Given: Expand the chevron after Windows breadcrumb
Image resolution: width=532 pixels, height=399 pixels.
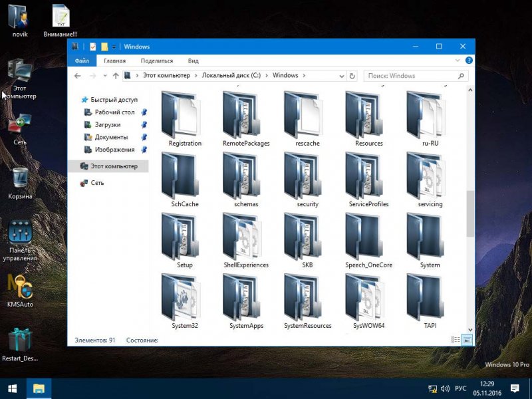Looking at the screenshot, I should coord(304,75).
